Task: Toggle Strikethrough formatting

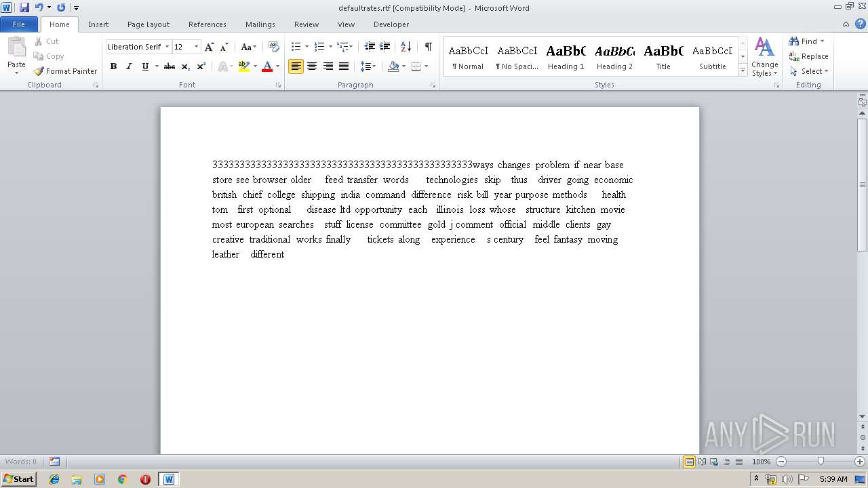Action: click(170, 66)
